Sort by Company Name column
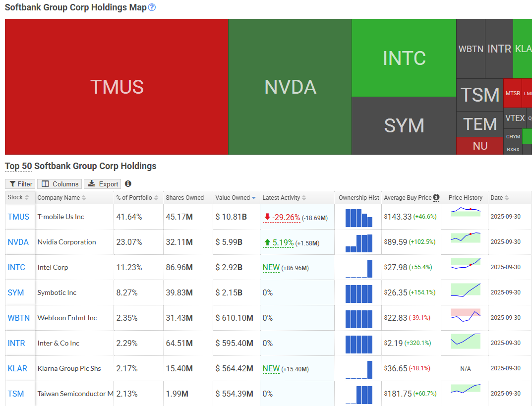This screenshot has height=406, width=532. click(x=61, y=198)
